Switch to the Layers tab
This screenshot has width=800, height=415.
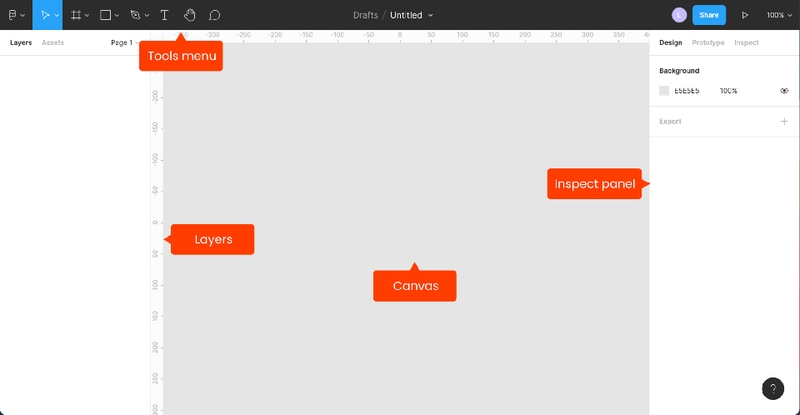21,42
